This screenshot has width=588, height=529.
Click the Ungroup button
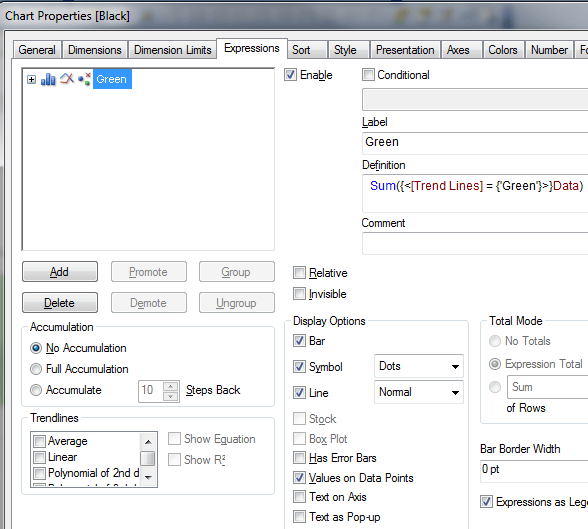pyautogui.click(x=237, y=303)
